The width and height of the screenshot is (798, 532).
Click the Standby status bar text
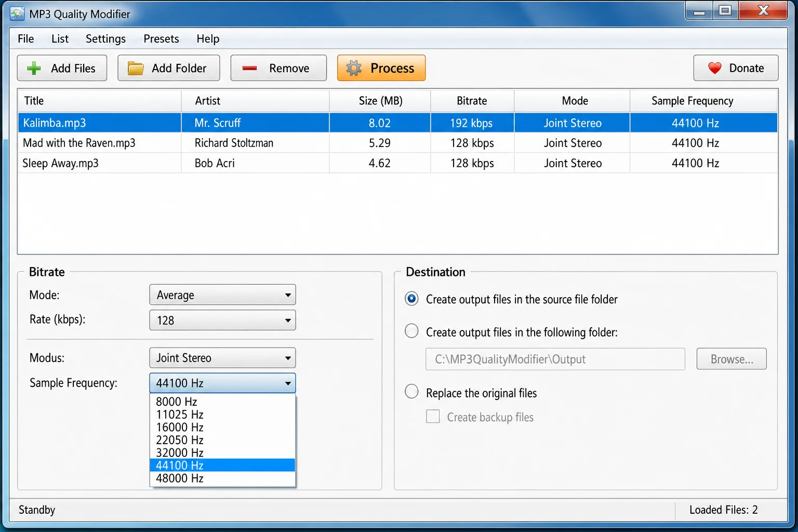37,510
